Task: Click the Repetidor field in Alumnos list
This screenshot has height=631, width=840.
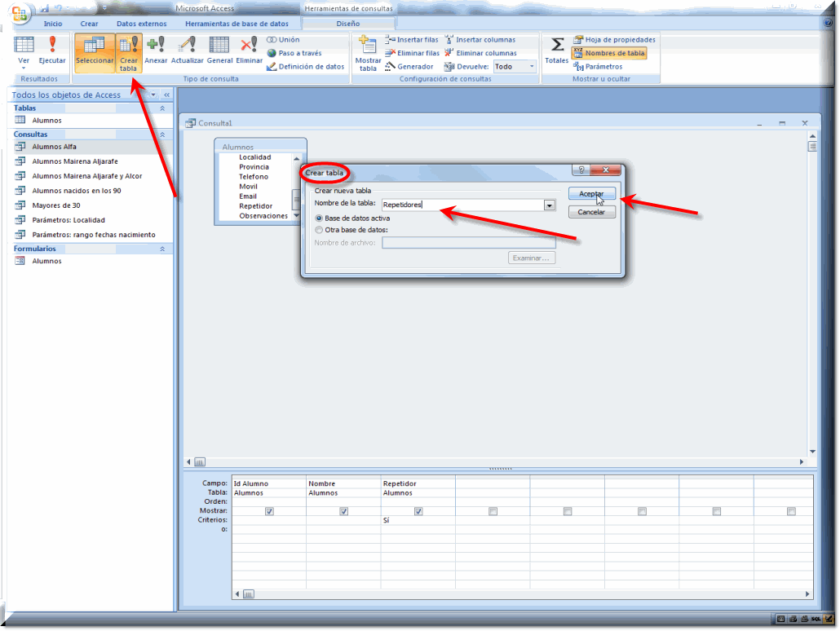Action: pyautogui.click(x=255, y=206)
